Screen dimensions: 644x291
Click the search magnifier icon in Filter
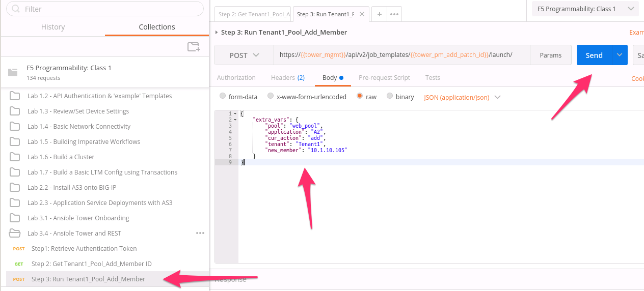[x=16, y=9]
